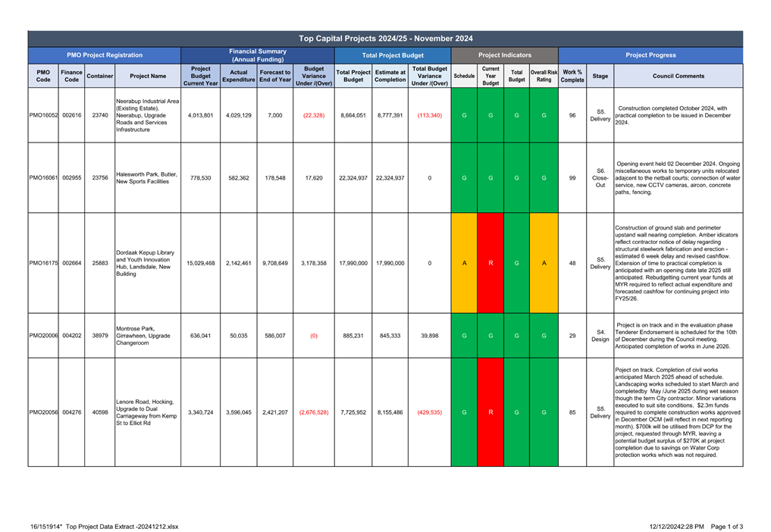Select the Halesworth Park project name cell
This screenshot has width=771, height=532.
click(x=147, y=178)
